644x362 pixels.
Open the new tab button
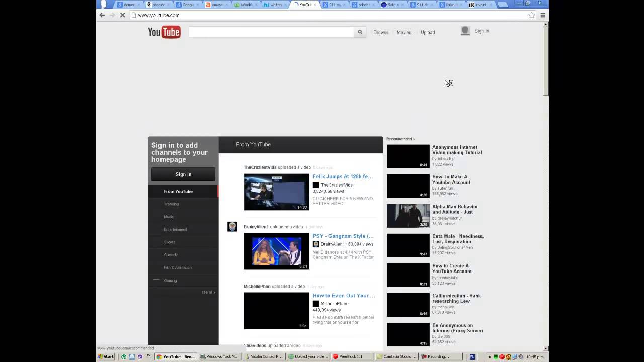click(503, 5)
